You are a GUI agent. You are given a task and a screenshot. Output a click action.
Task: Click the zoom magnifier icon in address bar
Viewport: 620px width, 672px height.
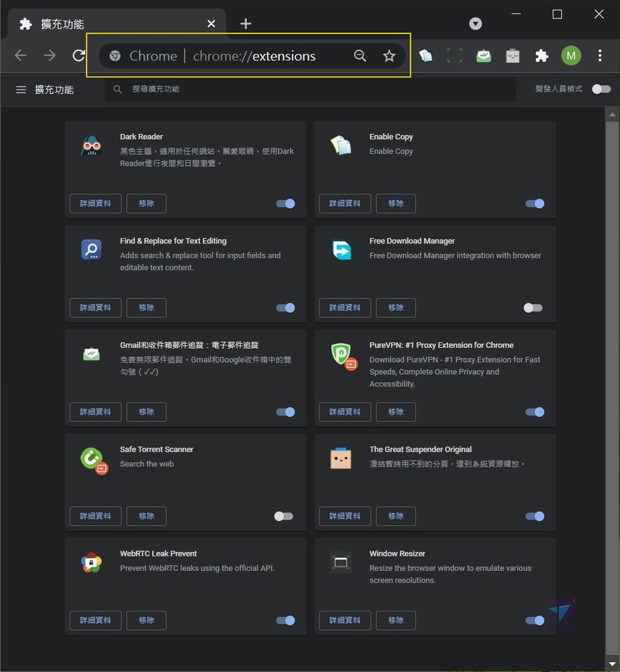click(x=360, y=56)
